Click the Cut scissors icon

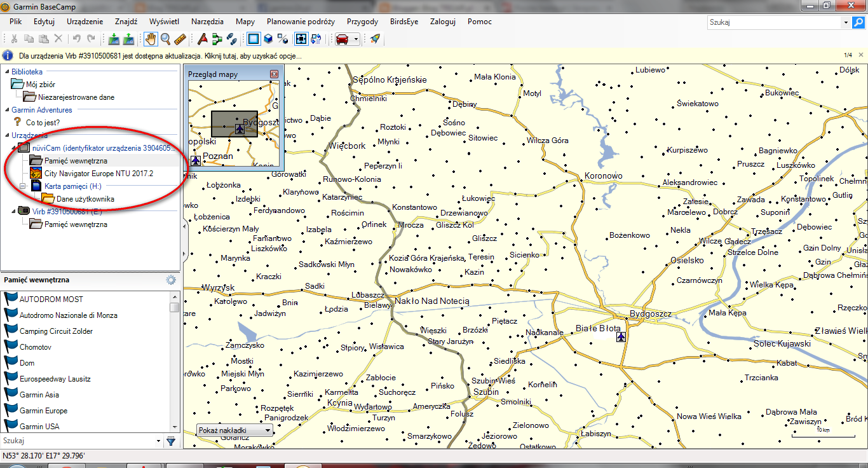tap(14, 39)
